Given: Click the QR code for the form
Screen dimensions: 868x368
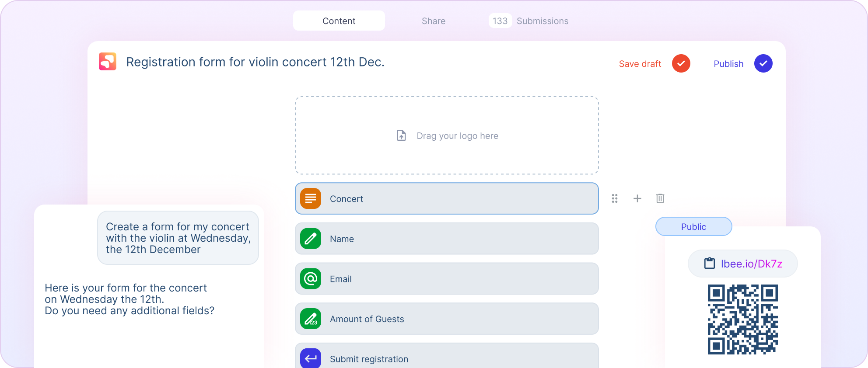Looking at the screenshot, I should click(x=742, y=319).
